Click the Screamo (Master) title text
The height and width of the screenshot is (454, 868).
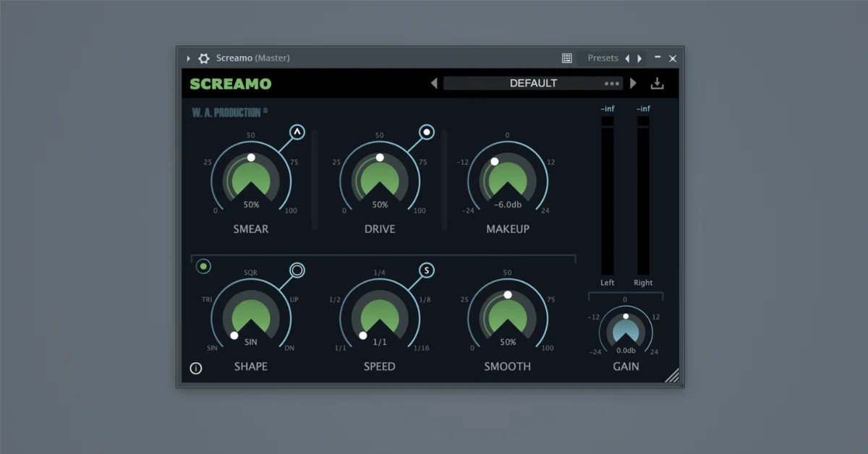pos(252,58)
